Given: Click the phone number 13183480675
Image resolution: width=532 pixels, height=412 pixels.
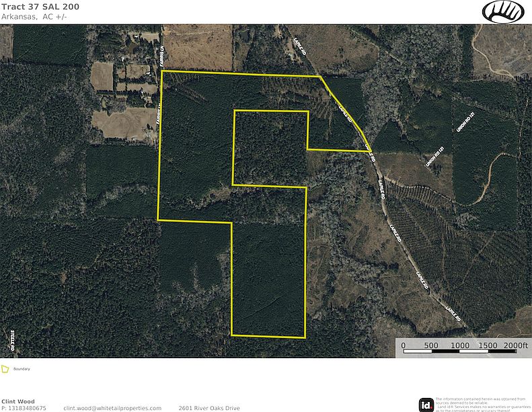Looking at the screenshot, I should 26,408.
